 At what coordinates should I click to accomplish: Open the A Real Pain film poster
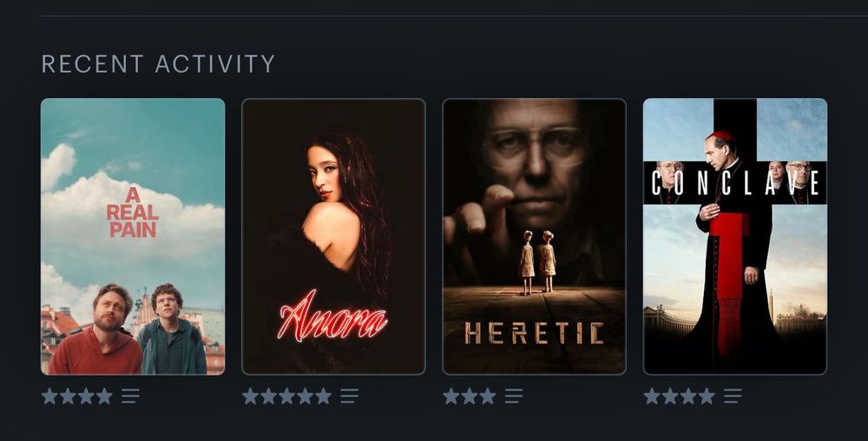click(x=133, y=237)
